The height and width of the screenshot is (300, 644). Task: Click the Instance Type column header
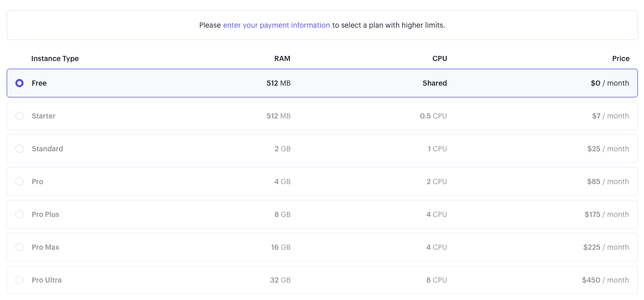55,58
